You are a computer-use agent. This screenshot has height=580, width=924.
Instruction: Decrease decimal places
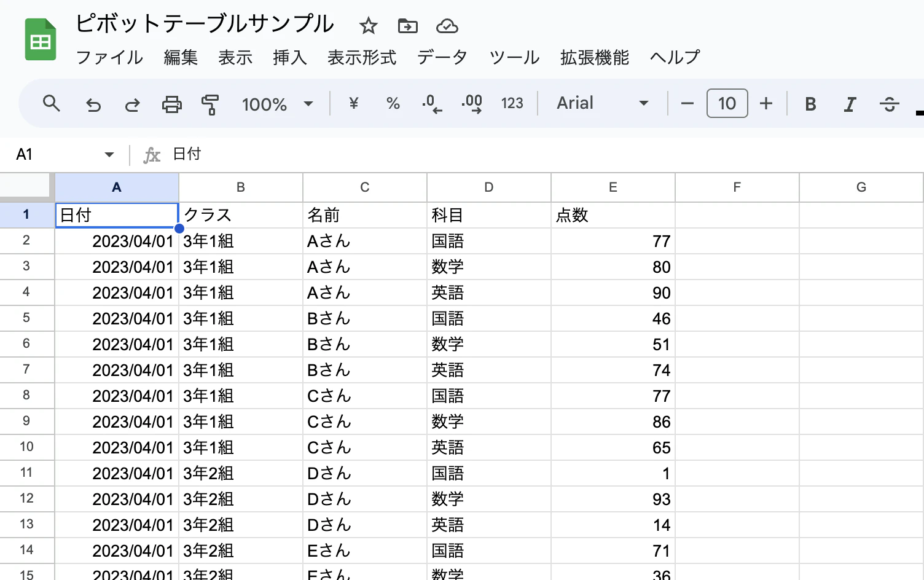click(x=432, y=103)
